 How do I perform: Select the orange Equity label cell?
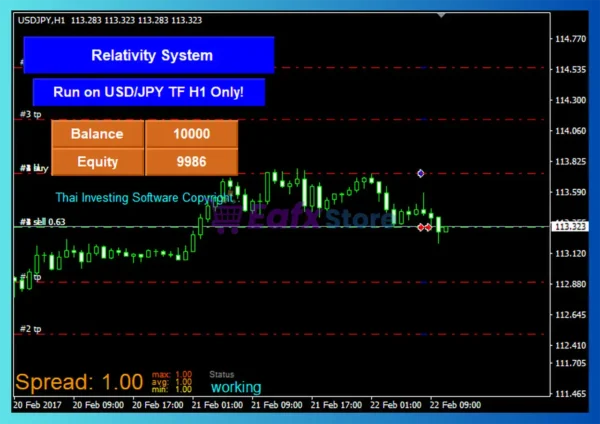pyautogui.click(x=97, y=161)
